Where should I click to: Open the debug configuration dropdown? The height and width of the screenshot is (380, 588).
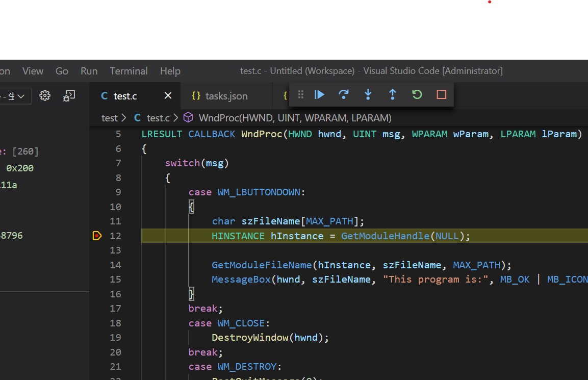pyautogui.click(x=15, y=96)
